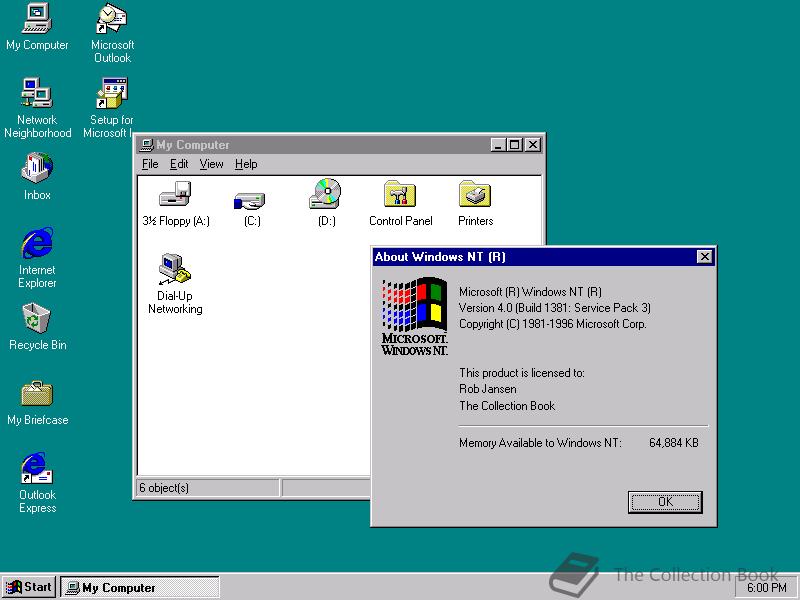Click the 6:00 PM clock in tray
The image size is (800, 600).
click(766, 588)
